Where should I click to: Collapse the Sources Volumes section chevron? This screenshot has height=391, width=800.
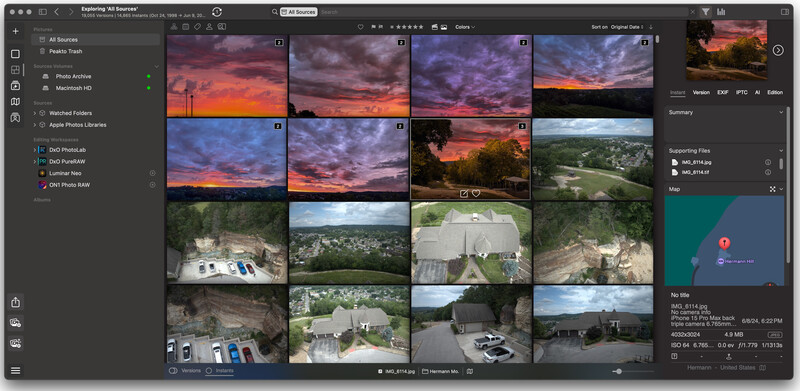coord(156,66)
